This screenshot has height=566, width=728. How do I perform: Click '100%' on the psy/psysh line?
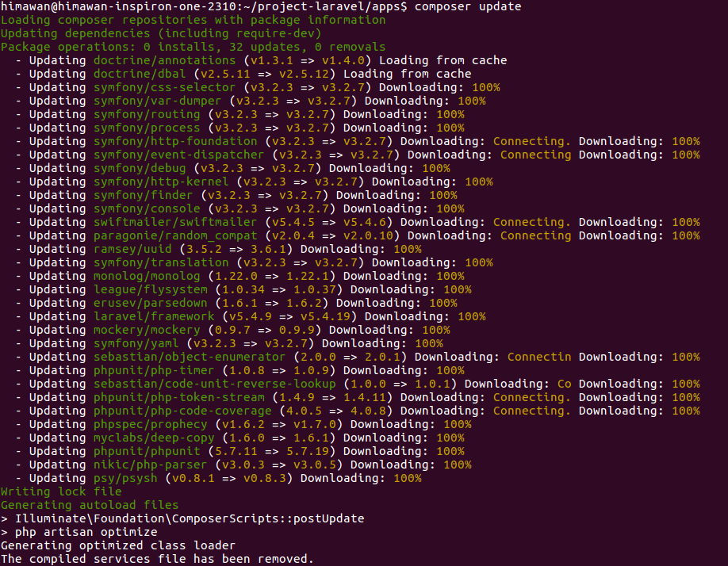click(408, 478)
